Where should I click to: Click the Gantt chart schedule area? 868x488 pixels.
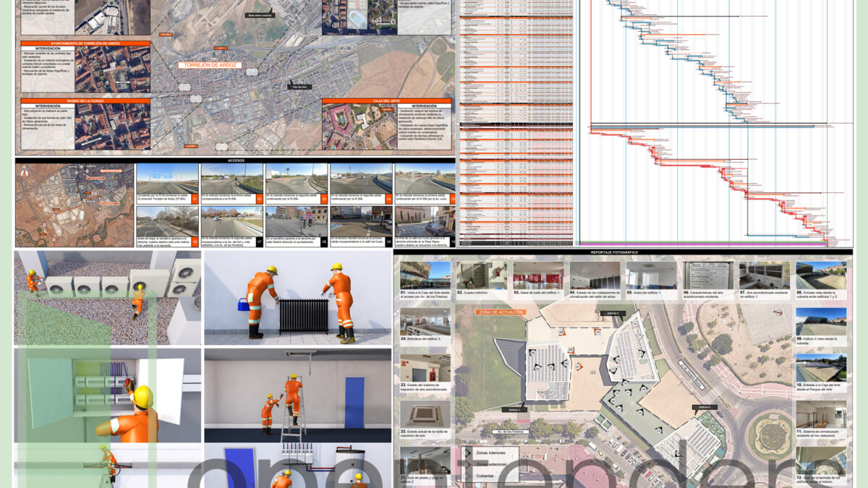point(715,123)
